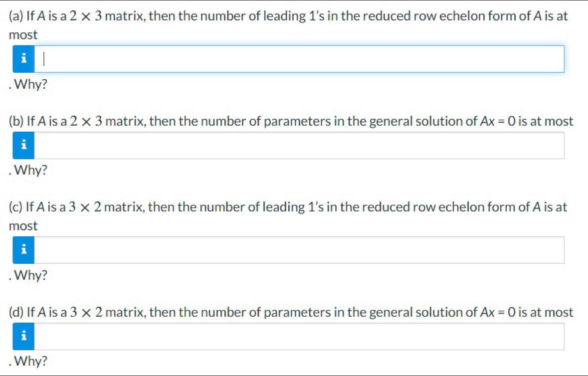
Task: Click the info icon for part (b)
Action: (23, 146)
